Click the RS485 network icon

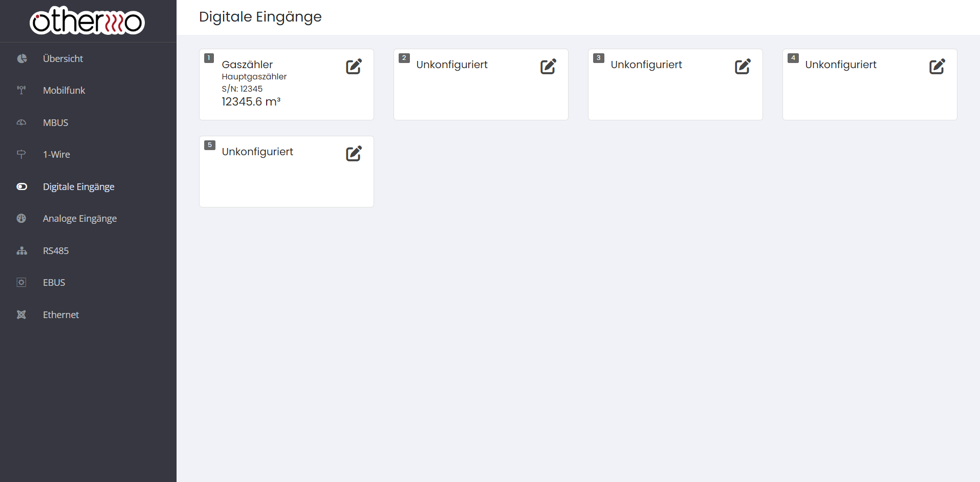(21, 250)
